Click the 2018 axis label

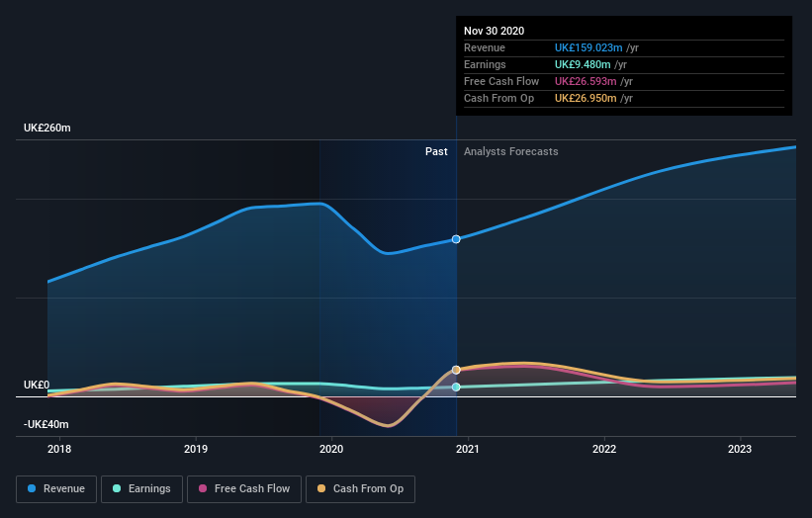(x=59, y=449)
